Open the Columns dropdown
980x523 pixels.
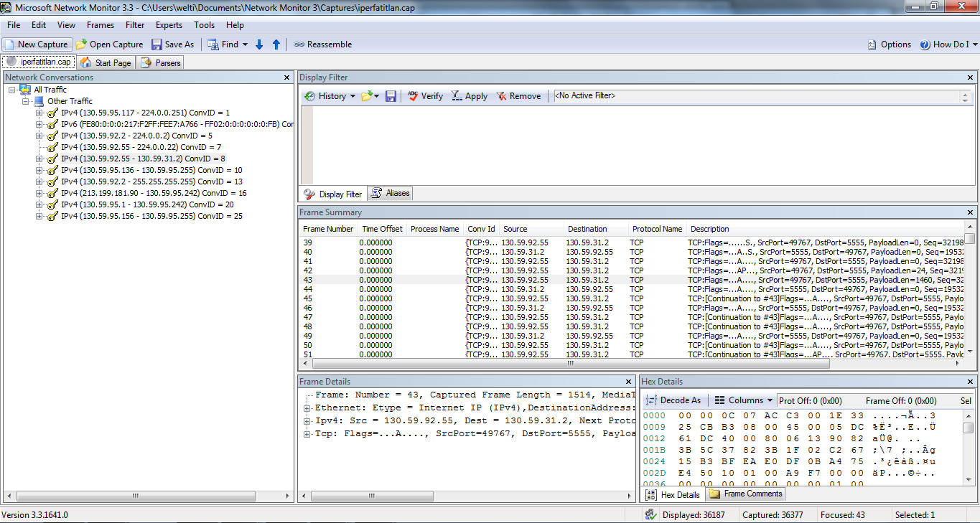(x=744, y=400)
